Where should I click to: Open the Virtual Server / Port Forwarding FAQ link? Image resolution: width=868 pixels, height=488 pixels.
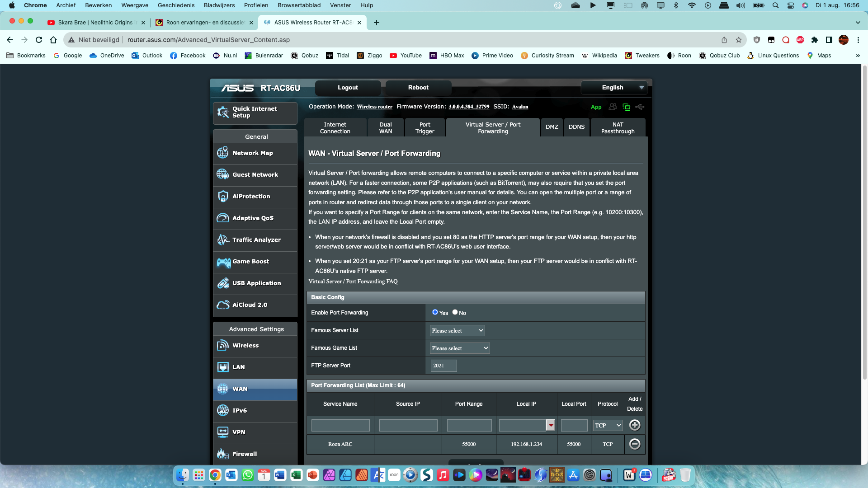tap(353, 282)
